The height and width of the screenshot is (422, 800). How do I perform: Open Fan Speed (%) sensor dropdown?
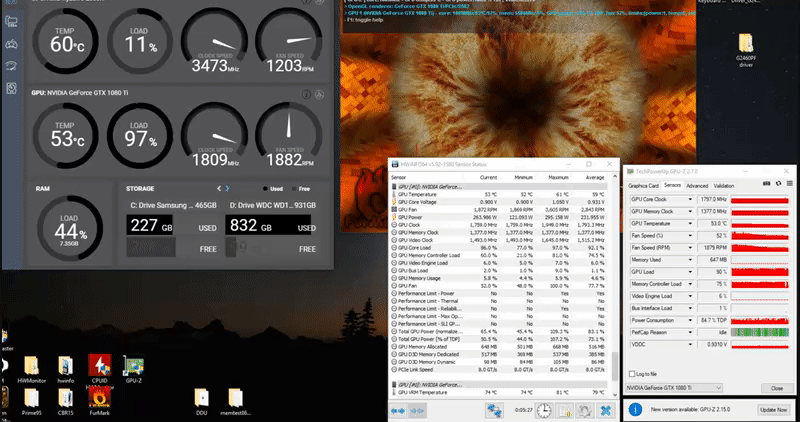pyautogui.click(x=690, y=236)
